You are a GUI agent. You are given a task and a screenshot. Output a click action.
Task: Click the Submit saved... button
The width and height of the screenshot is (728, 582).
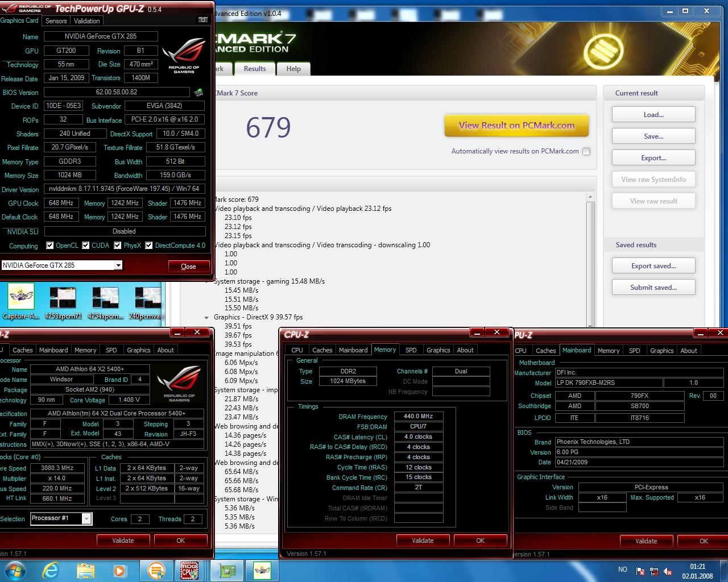pos(653,287)
